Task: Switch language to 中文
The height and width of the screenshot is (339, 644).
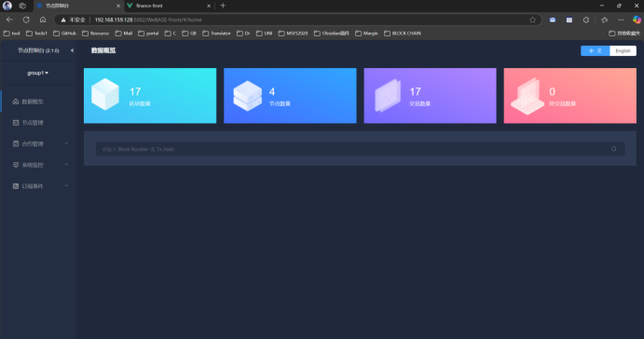Action: [x=596, y=51]
